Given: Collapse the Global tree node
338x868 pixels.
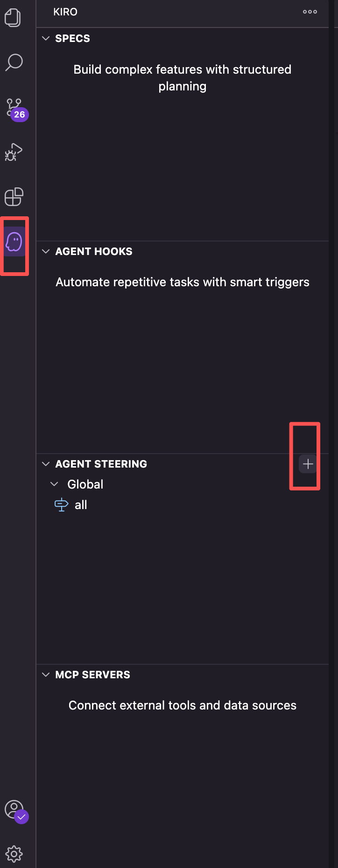Looking at the screenshot, I should [54, 484].
